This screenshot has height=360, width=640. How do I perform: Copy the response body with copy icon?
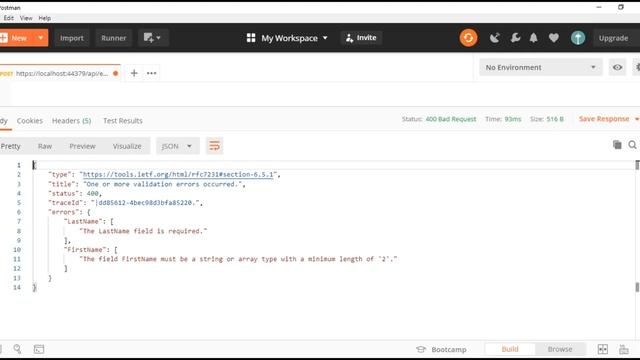click(617, 144)
